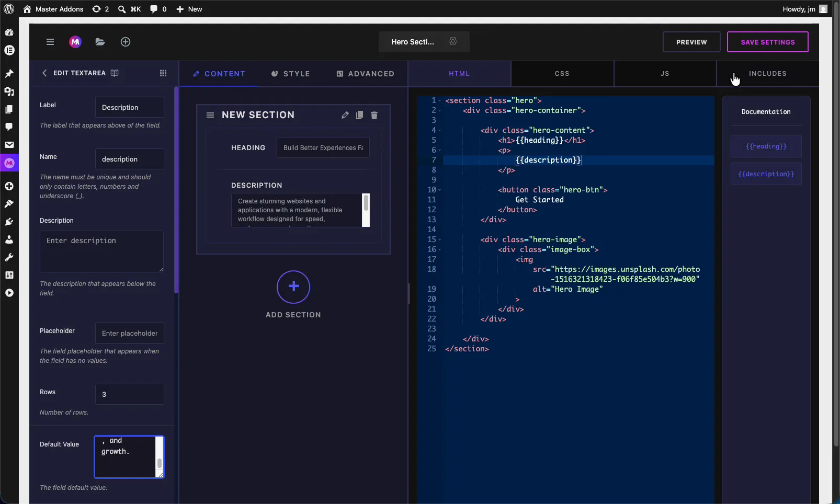Viewport: 840px width, 504px height.
Task: Open the Elementor admin menu icon
Action: 9,50
